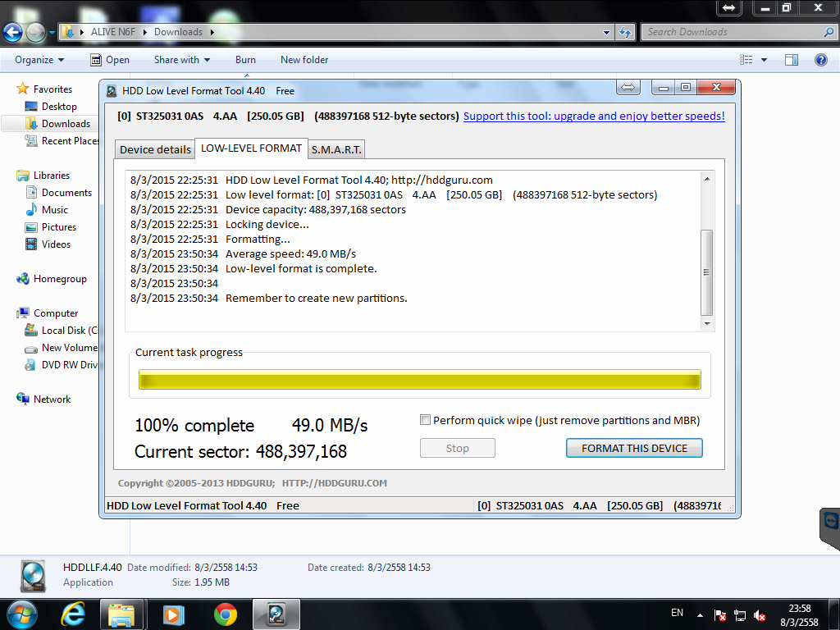Viewport: 840px width, 630px height.
Task: Click the Action Center flag icon
Action: pyautogui.click(x=720, y=615)
